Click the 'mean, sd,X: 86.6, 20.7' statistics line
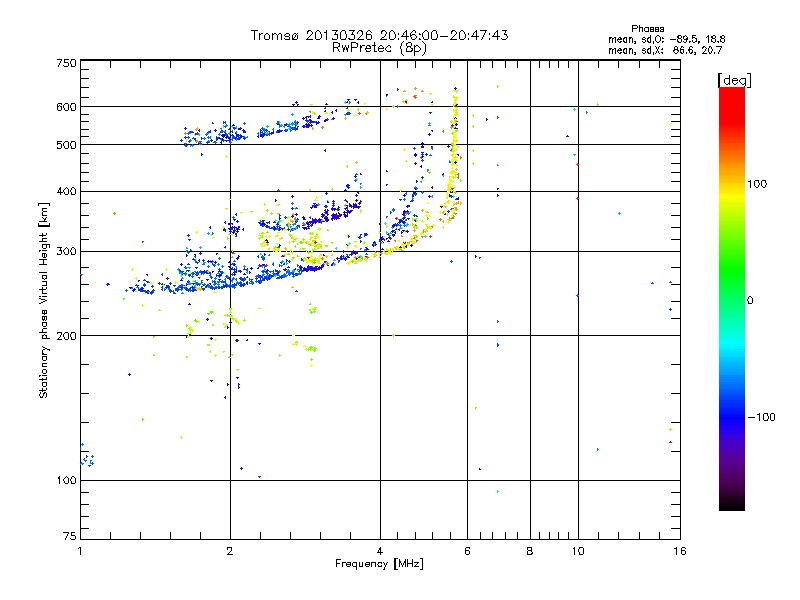Viewport: 800px width, 600px height. pyautogui.click(x=665, y=50)
